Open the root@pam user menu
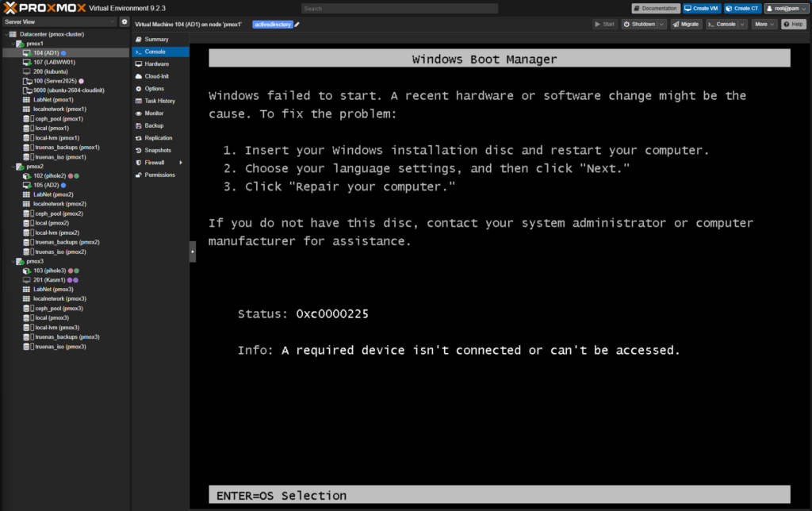812x511 pixels. [x=786, y=8]
